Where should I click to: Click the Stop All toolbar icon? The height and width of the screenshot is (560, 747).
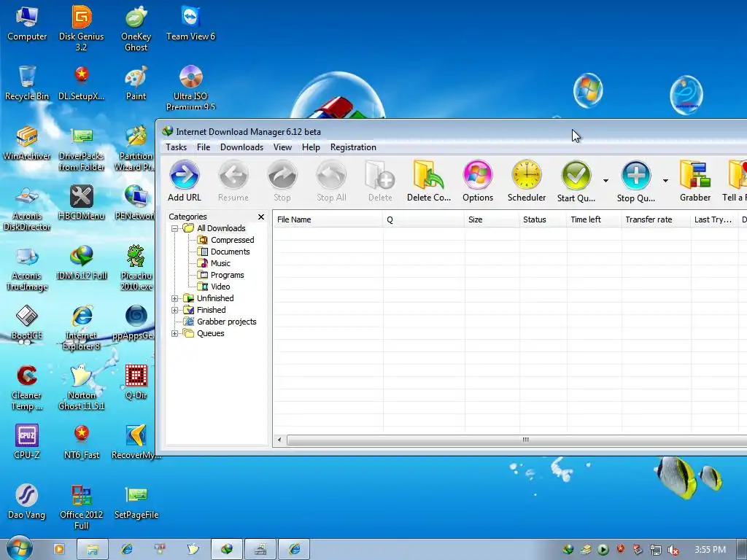click(x=331, y=181)
